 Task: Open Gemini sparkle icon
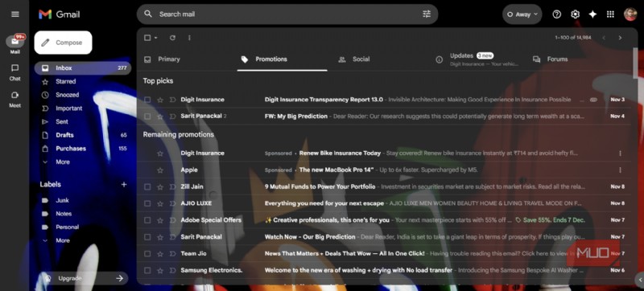592,14
